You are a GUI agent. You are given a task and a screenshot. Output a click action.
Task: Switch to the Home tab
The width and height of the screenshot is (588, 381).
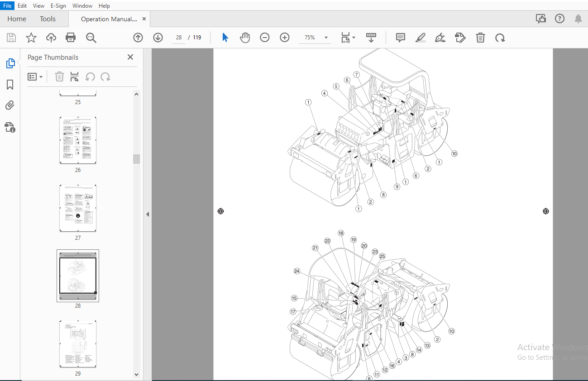[x=17, y=19]
